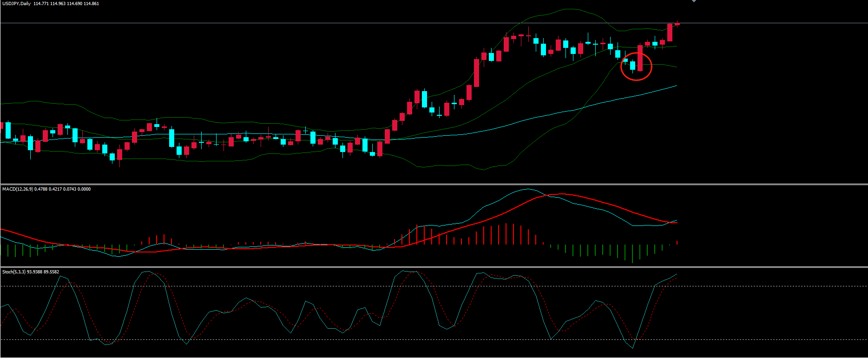Click the right end of cyan moving average line
The height and width of the screenshot is (358, 868).
coord(676,86)
